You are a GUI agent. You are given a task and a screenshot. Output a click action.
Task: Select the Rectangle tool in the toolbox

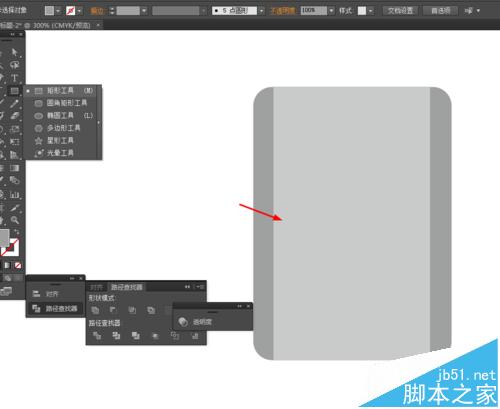click(x=15, y=91)
